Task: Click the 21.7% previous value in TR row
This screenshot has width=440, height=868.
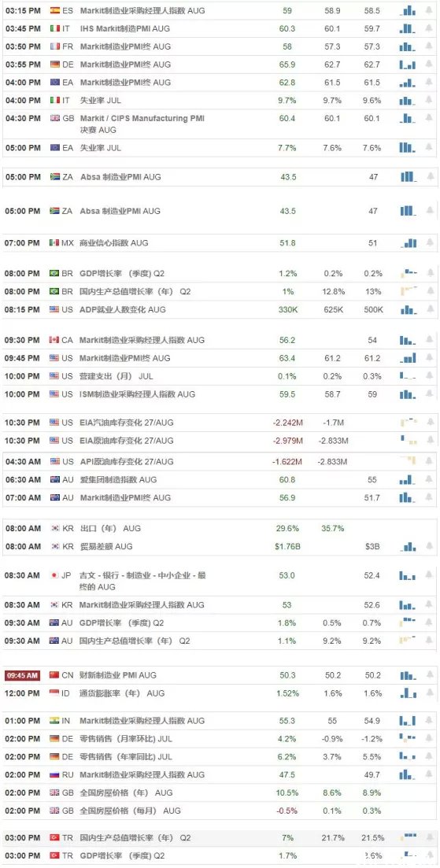Action: point(332,837)
